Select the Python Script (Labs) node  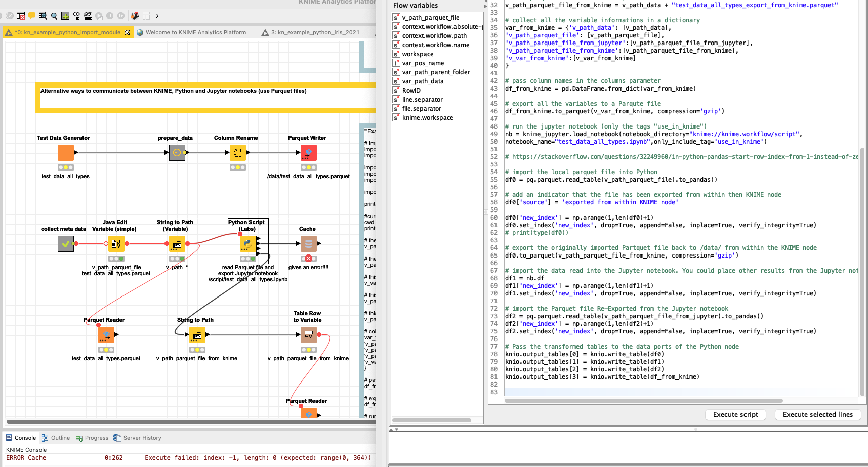click(x=248, y=243)
